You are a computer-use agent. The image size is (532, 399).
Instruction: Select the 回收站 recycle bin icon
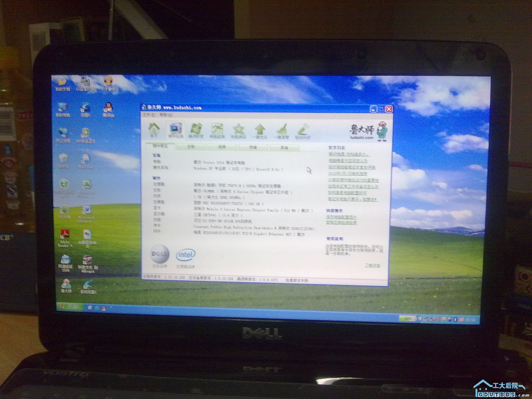[63, 161]
